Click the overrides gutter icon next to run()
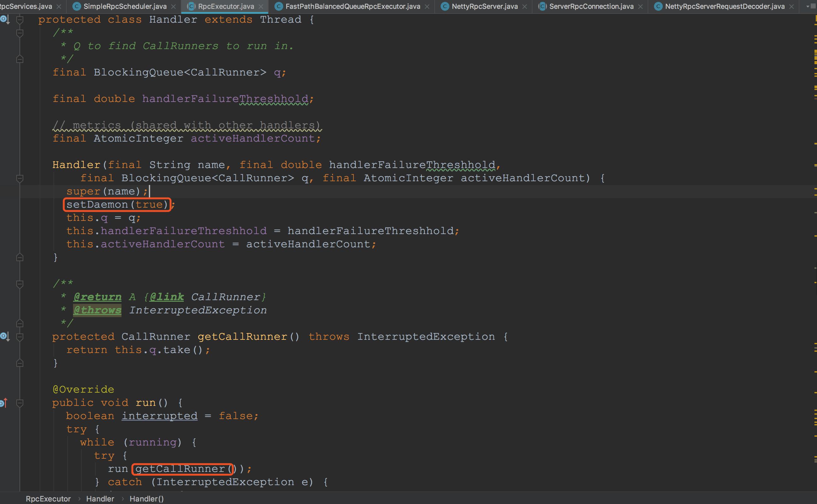Image resolution: width=817 pixels, height=504 pixels. 4,403
